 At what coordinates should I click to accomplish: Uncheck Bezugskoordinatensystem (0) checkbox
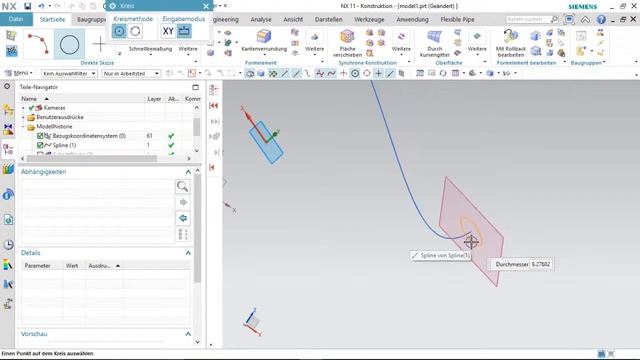tap(40, 136)
